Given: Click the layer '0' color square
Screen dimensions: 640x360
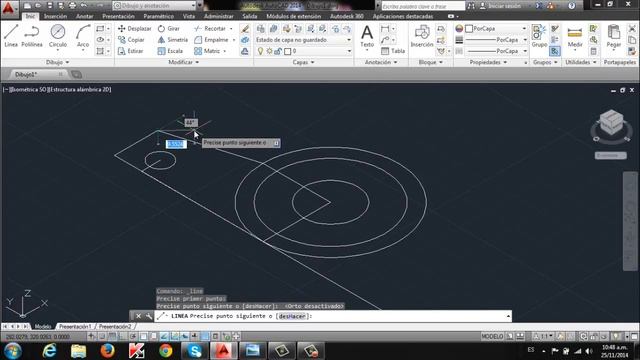Looking at the screenshot, I should [x=287, y=51].
